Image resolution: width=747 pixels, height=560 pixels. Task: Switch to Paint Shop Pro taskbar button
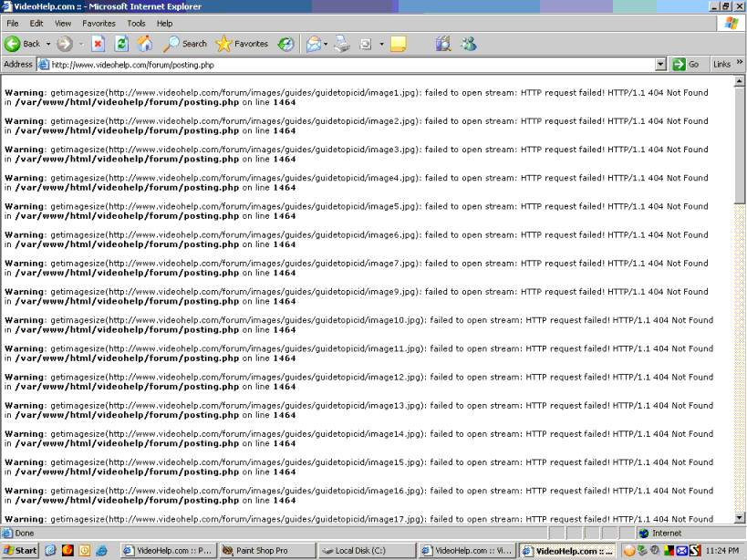click(x=267, y=551)
